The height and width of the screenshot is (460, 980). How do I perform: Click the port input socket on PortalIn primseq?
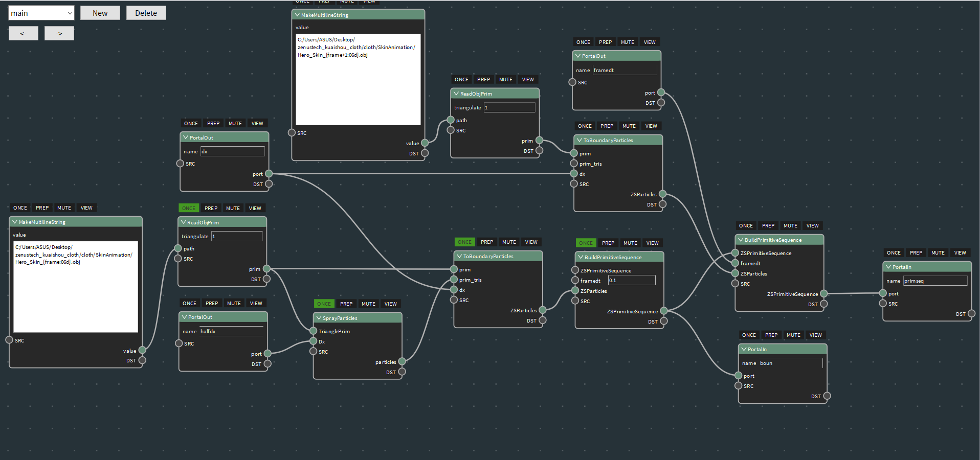coord(883,293)
